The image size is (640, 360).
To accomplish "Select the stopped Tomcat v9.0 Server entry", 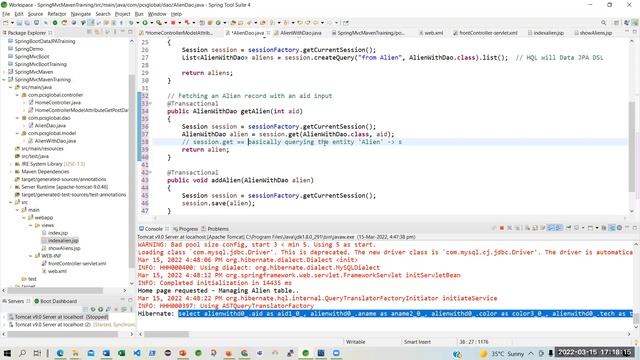I will click(x=59, y=317).
